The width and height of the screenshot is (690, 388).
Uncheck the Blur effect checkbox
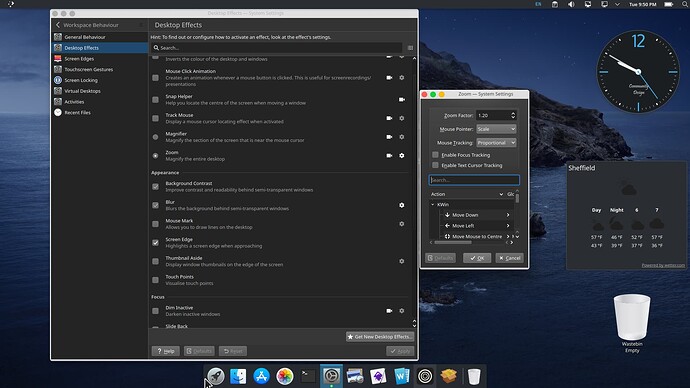point(155,205)
